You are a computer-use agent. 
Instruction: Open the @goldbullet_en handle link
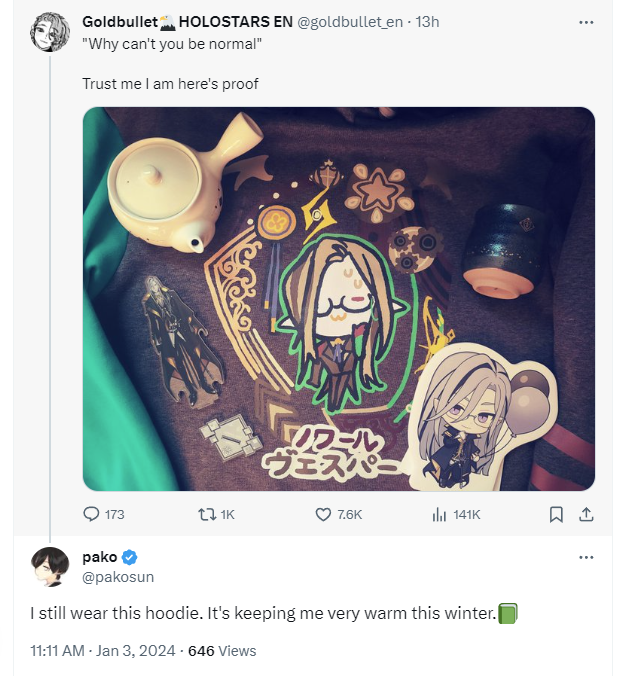350,22
